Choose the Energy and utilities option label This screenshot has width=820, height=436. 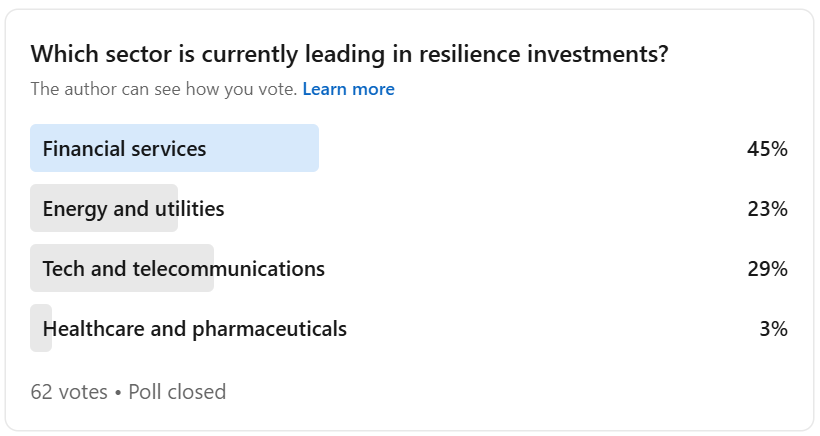coord(133,209)
